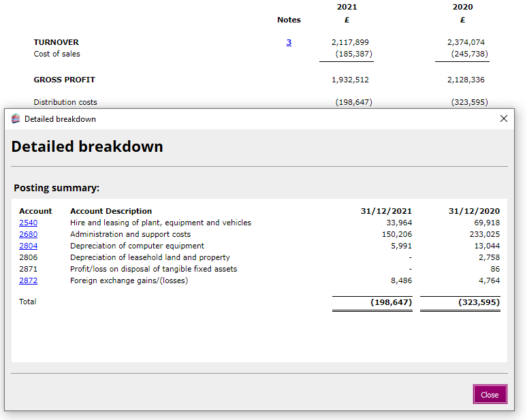Click the Account Description column header
Screen dimensions: 527x420
point(111,211)
